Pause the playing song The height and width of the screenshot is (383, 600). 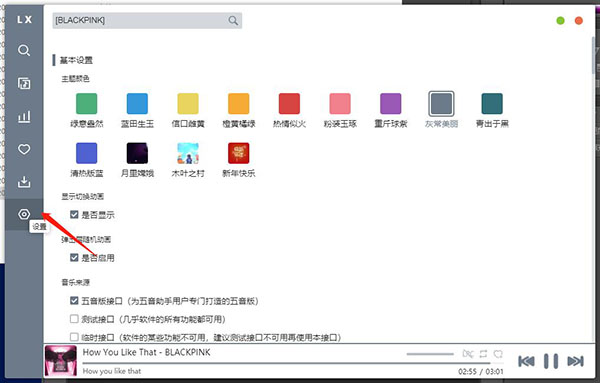(551, 361)
